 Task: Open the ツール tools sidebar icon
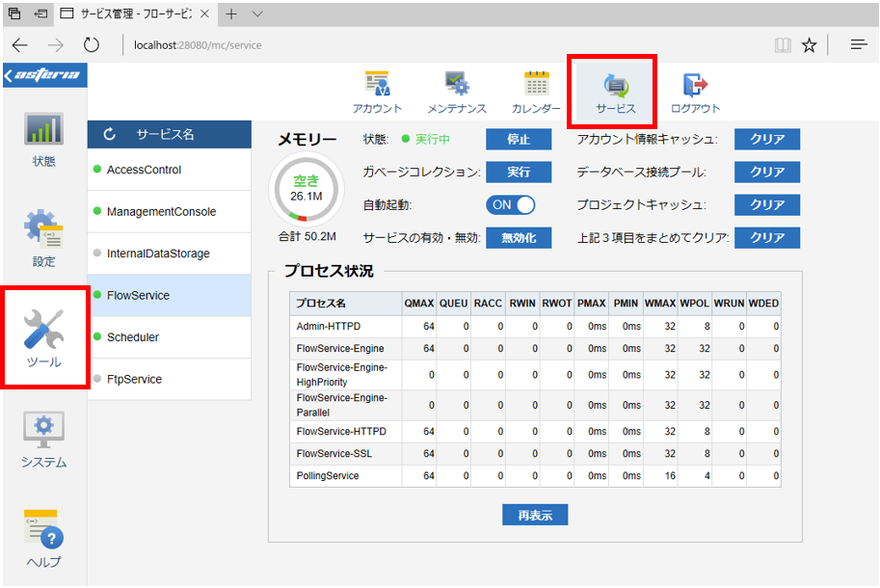43,338
